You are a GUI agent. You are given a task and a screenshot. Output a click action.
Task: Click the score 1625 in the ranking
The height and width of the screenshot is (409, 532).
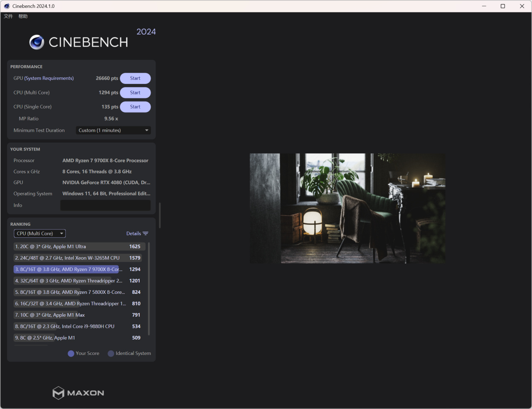point(135,246)
